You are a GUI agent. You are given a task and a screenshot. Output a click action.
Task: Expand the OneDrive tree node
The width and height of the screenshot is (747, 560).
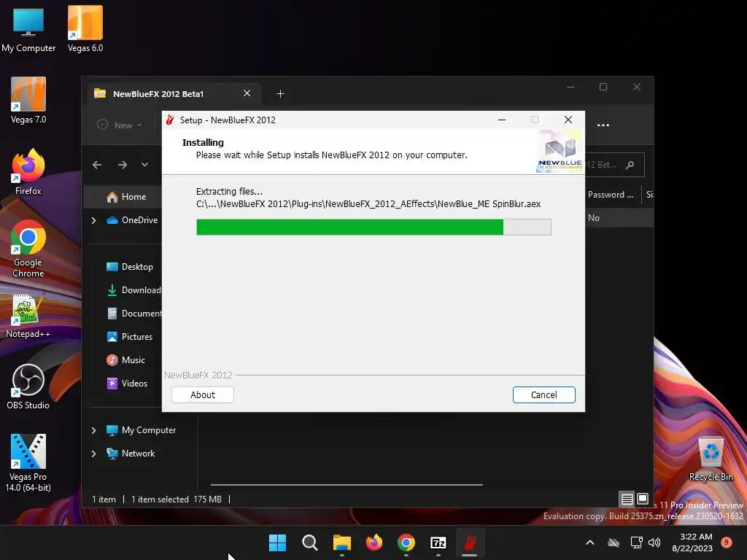point(94,220)
